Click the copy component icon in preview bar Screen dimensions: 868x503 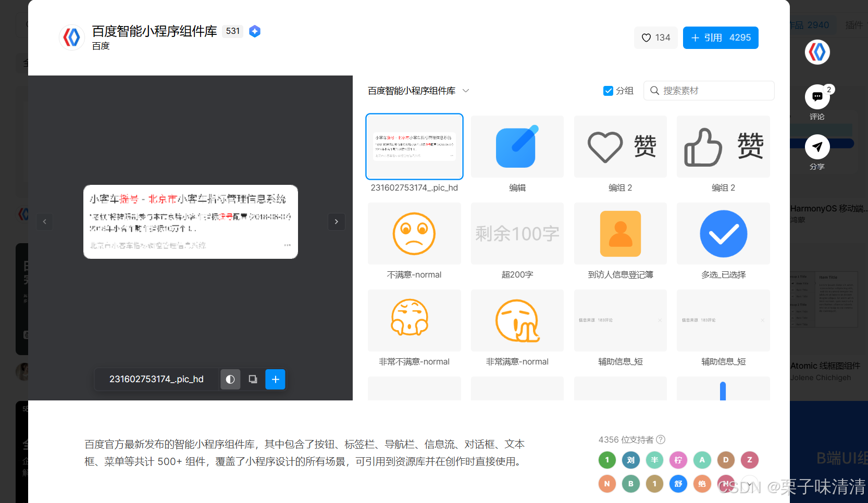coord(253,379)
